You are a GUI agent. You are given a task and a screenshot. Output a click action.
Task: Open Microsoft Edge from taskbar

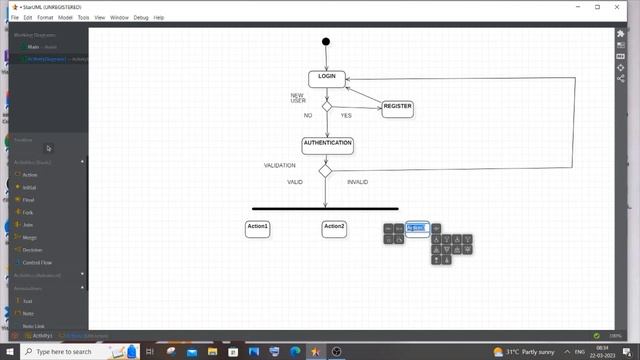pyautogui.click(x=295, y=351)
